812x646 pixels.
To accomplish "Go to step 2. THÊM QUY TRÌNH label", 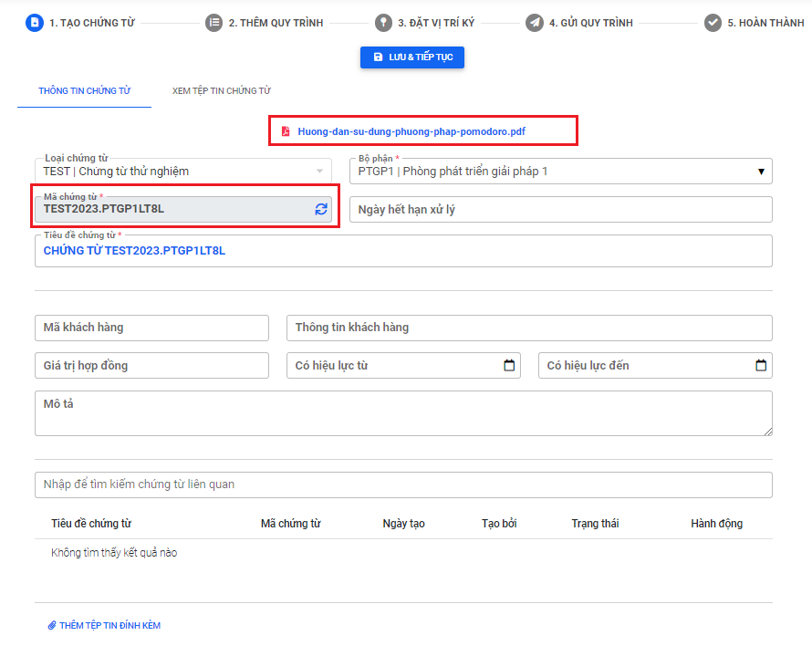I will pos(276,23).
